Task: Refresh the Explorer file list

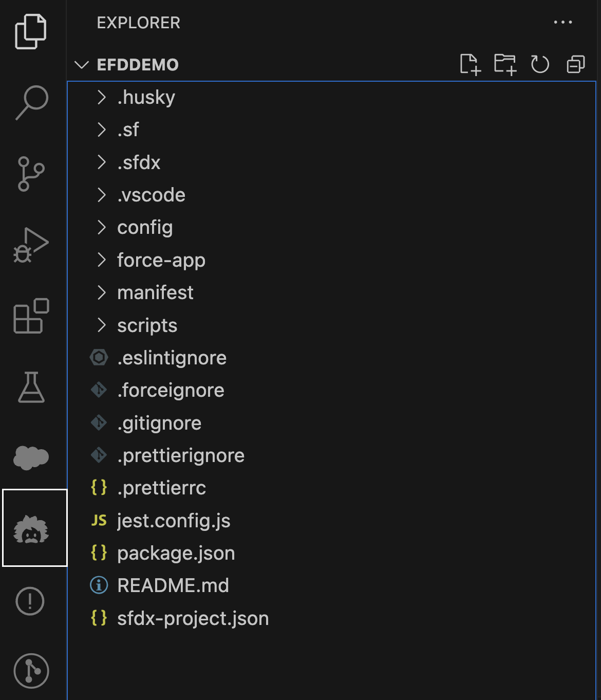Action: (x=540, y=65)
